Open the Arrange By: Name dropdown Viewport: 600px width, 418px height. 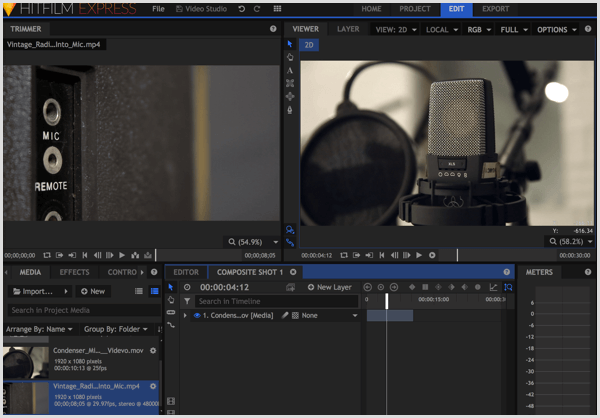[x=39, y=329]
